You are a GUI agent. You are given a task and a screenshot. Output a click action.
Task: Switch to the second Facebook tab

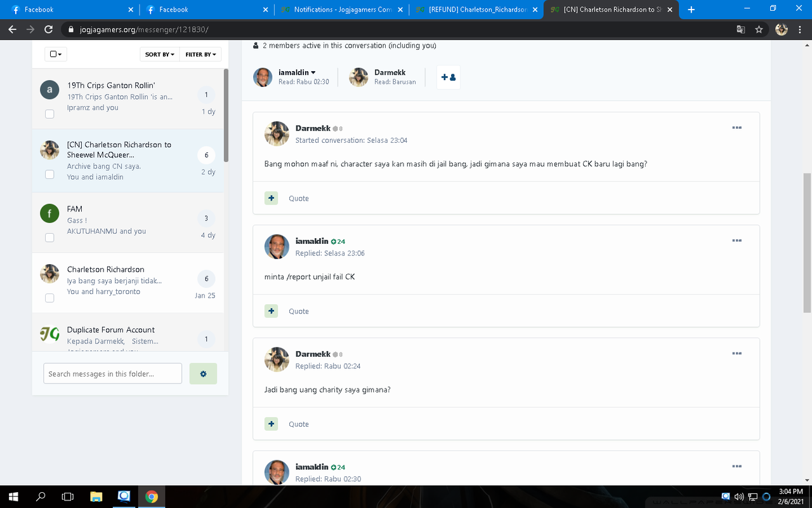[207, 10]
